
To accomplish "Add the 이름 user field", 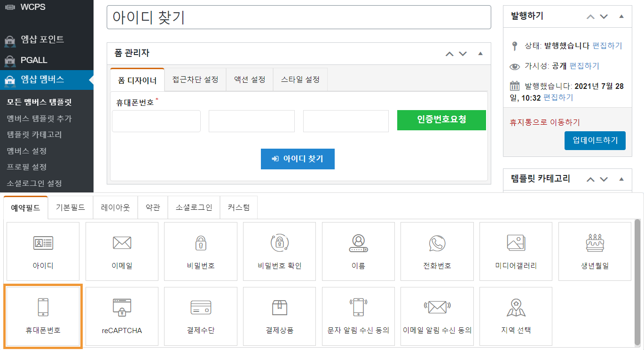I will tap(358, 252).
